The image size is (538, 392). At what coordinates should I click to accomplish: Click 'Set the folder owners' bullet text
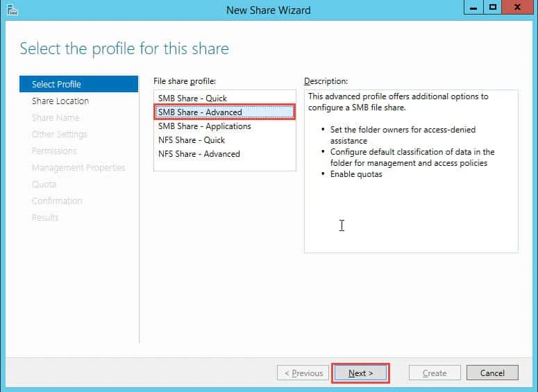pos(403,135)
